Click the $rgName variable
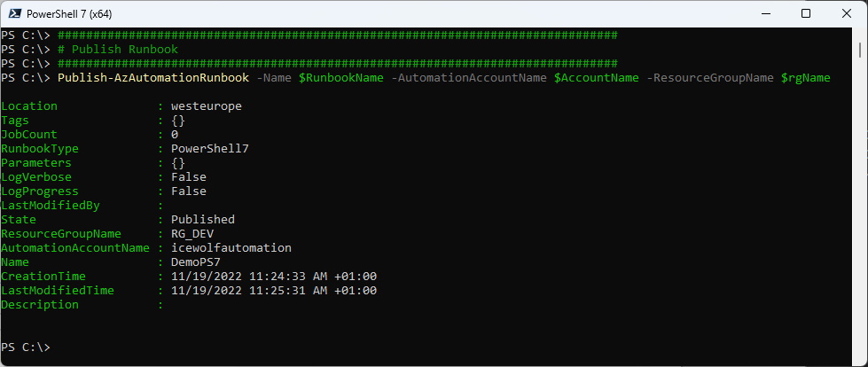This screenshot has width=868, height=367. [x=805, y=78]
